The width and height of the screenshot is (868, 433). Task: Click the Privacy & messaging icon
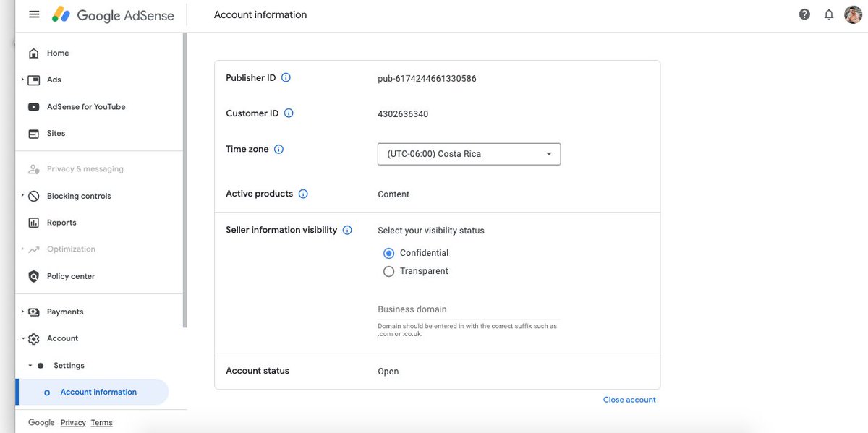click(x=34, y=169)
